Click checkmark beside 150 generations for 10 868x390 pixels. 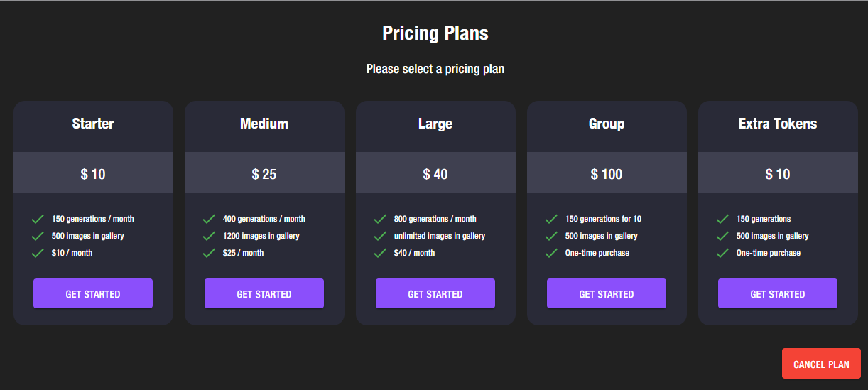coord(552,219)
